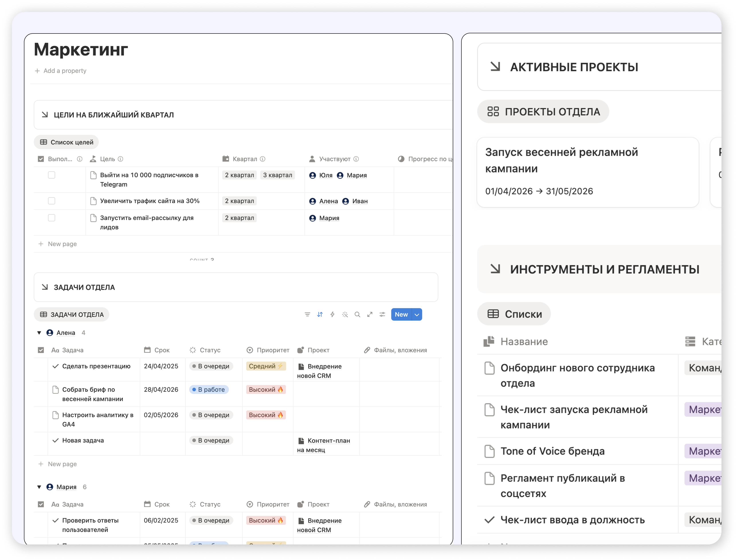Check the email-рассылка goal checkbox
Image resolution: width=737 pixels, height=560 pixels.
click(52, 218)
